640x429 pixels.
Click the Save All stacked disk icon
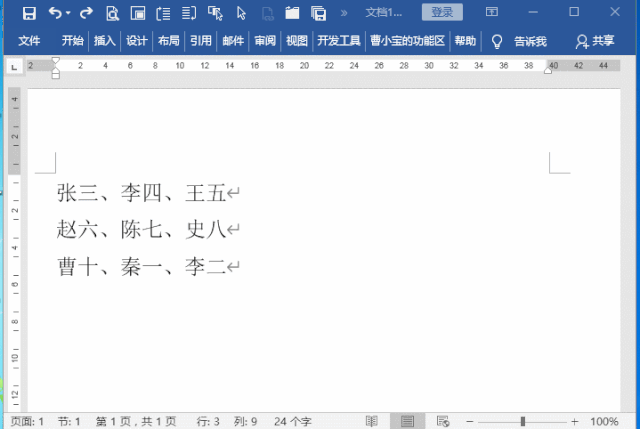[x=318, y=13]
